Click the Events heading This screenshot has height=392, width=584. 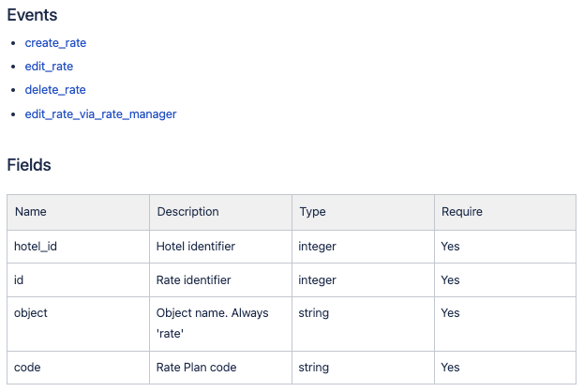coord(32,15)
